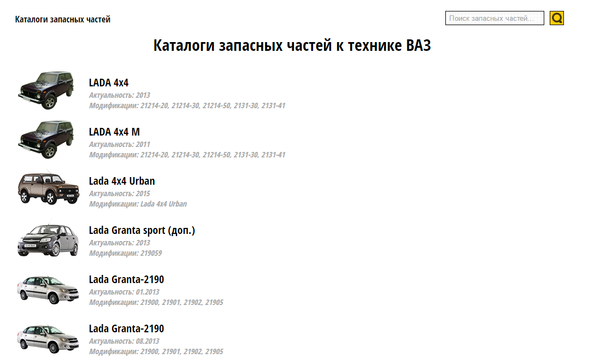Click 'Актуальность: 2013' under LADA 4x4
Image resolution: width=600 pixels, height=364 pixels.
click(x=119, y=95)
